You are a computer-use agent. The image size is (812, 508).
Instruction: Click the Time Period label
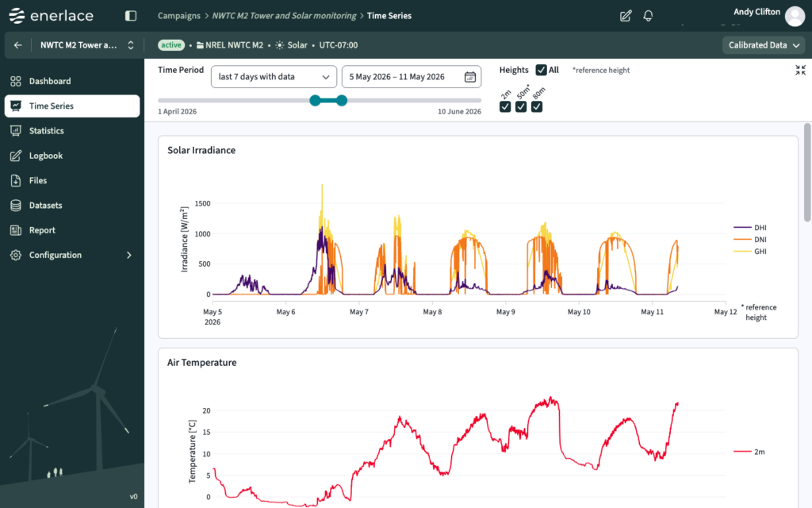click(x=181, y=70)
